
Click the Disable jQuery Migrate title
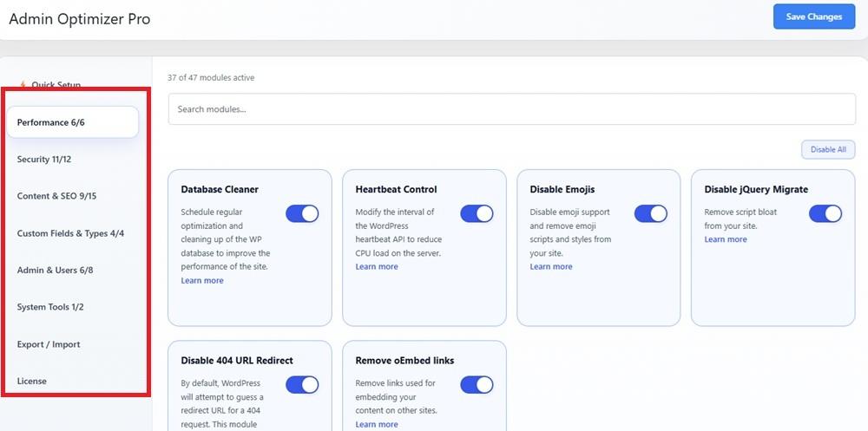(756, 189)
